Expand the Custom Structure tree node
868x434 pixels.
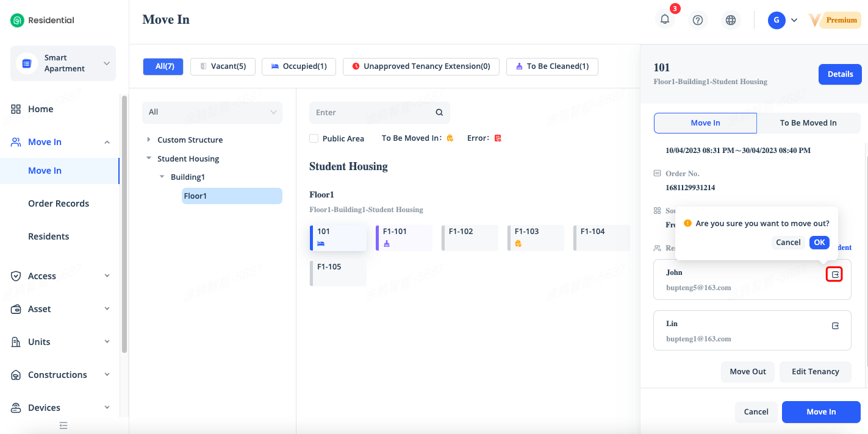click(148, 140)
